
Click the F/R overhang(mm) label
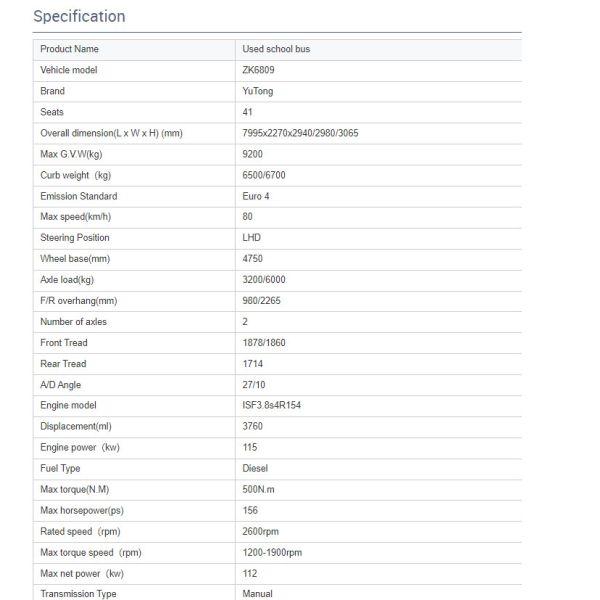78,301
